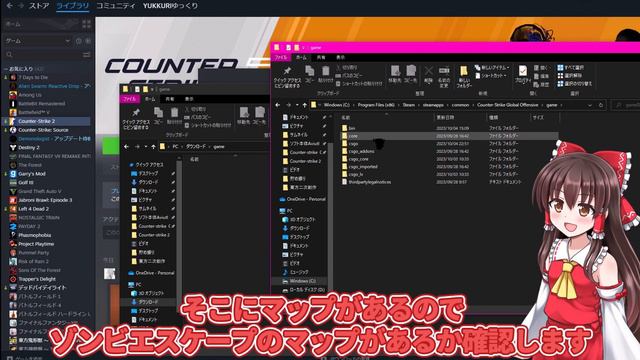
Task: Click 'ダウンロード' in the Downloads Explorer address path
Action: [x=196, y=147]
